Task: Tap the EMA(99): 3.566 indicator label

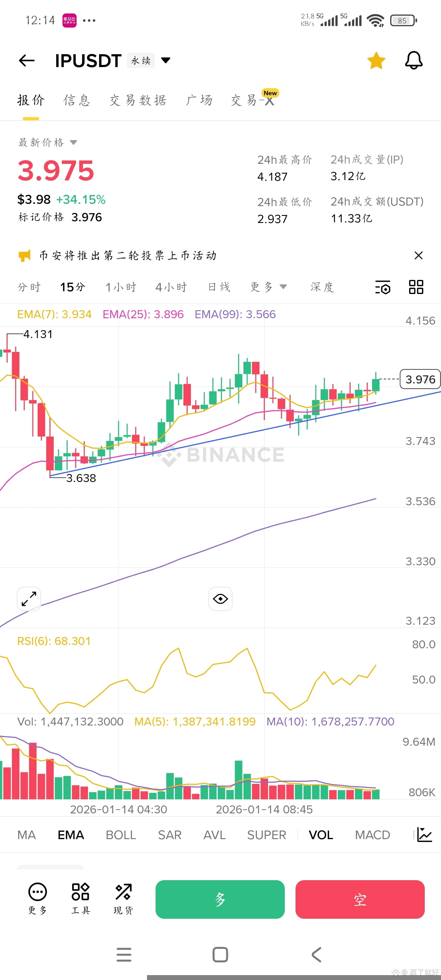Action: [235, 314]
